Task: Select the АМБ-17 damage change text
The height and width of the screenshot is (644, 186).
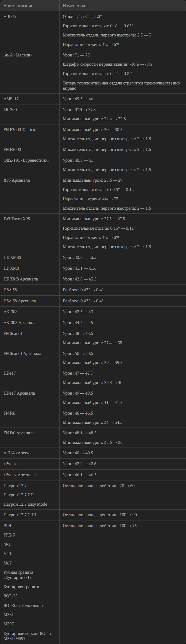Action: (78, 99)
